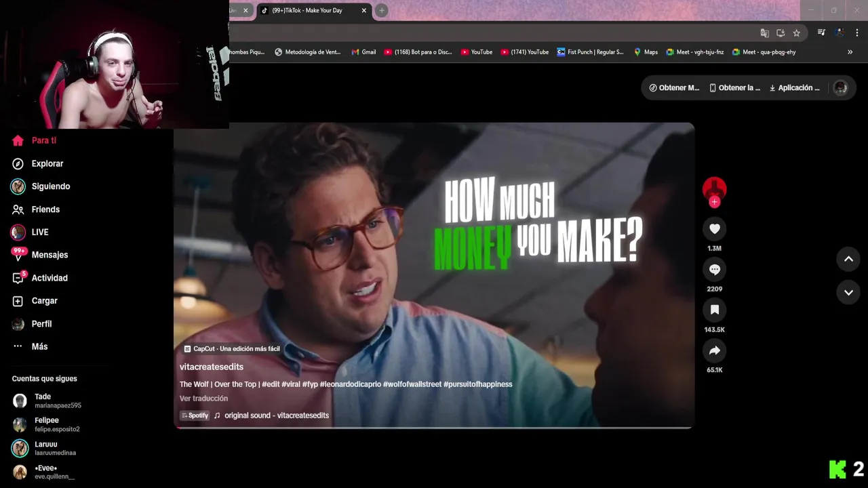This screenshot has width=868, height=488.
Task: Open the Chrome profile avatar
Action: point(840,33)
